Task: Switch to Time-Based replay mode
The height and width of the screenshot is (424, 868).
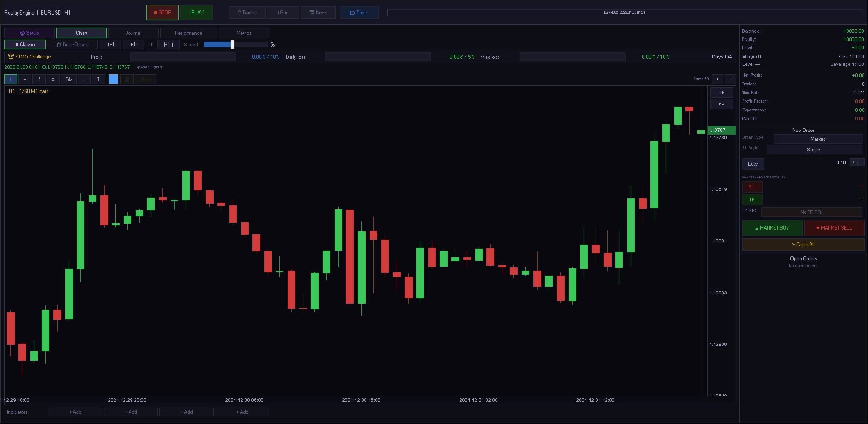Action: [x=72, y=45]
